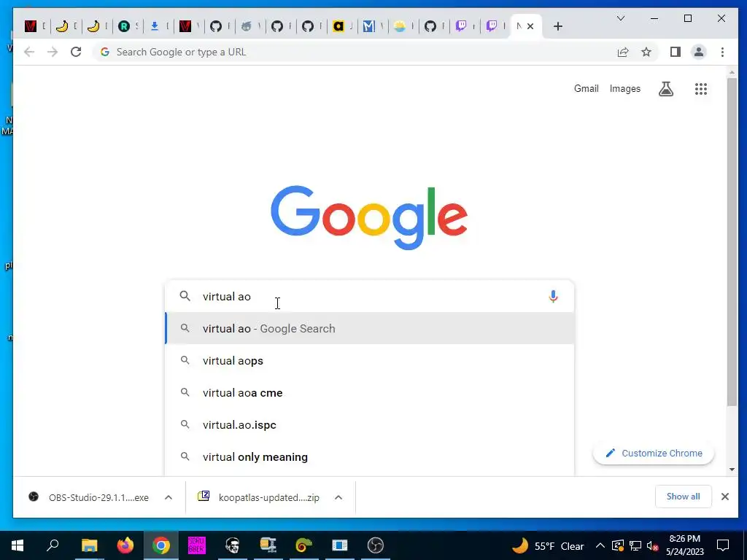Screen dimensions: 747x560
Task: Open the taskbar clock showing 8:26 PM
Action: click(x=684, y=545)
